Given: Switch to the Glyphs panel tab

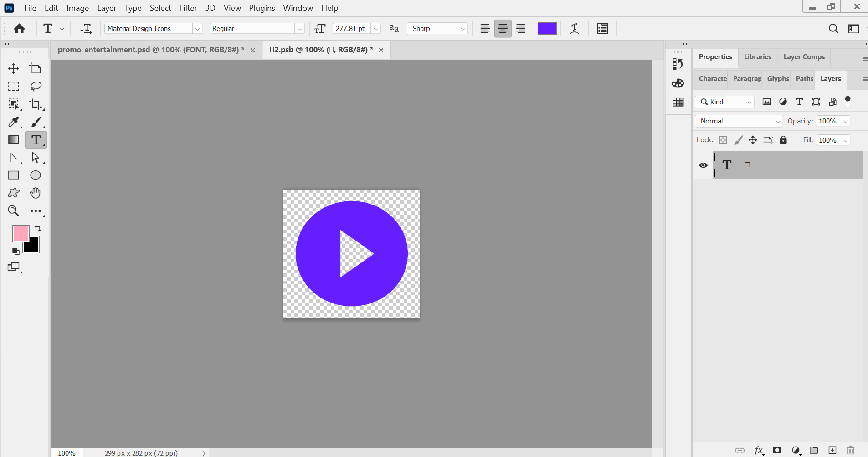Looking at the screenshot, I should click(778, 79).
